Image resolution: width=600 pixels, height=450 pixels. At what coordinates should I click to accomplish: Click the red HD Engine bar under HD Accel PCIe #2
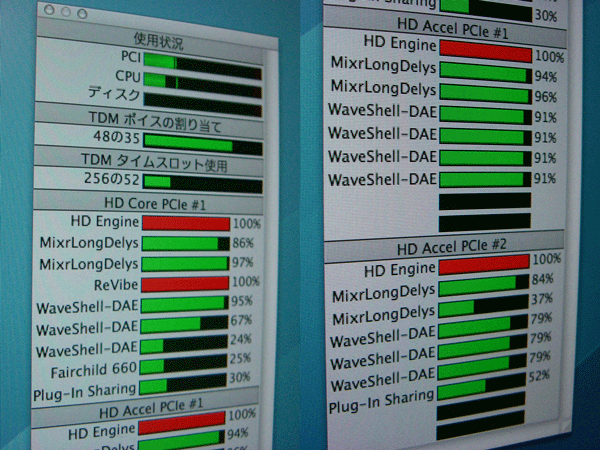tap(484, 265)
